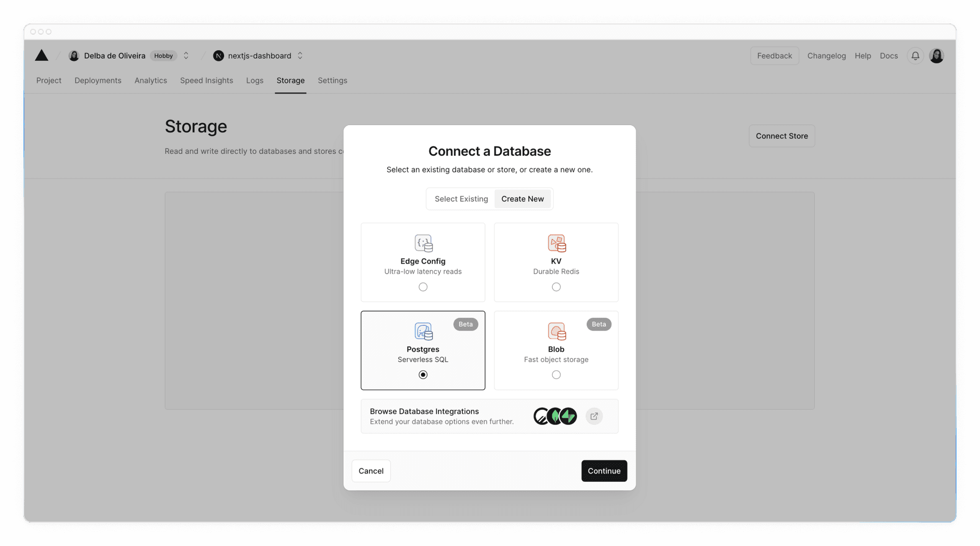Click the nextjs-dashboard project name
The height and width of the screenshot is (546, 980).
(x=259, y=56)
